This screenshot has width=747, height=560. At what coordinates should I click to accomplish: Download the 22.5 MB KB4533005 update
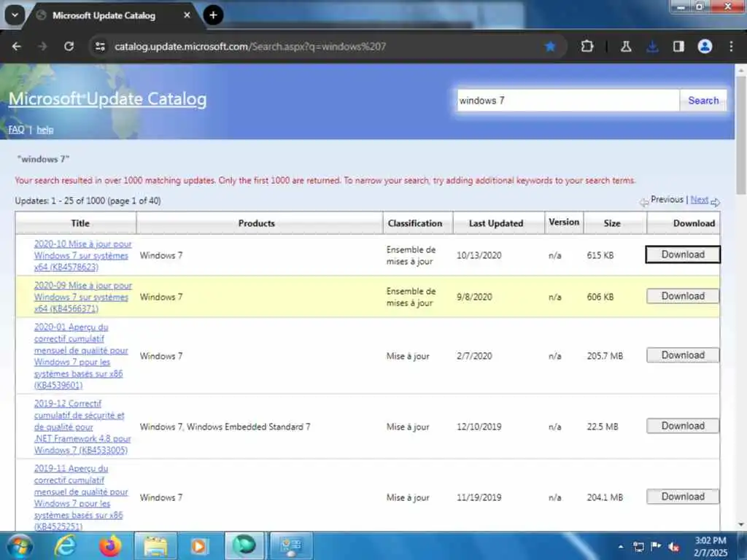tap(683, 425)
